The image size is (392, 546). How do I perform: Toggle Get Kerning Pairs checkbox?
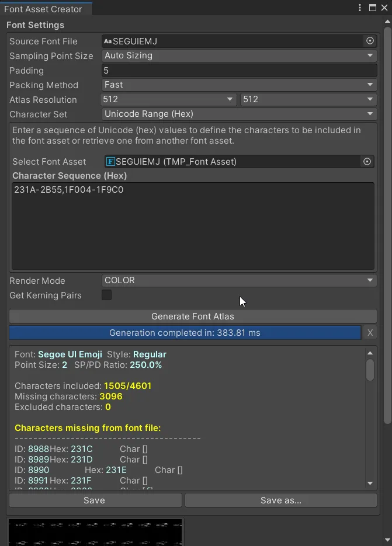[x=107, y=295]
